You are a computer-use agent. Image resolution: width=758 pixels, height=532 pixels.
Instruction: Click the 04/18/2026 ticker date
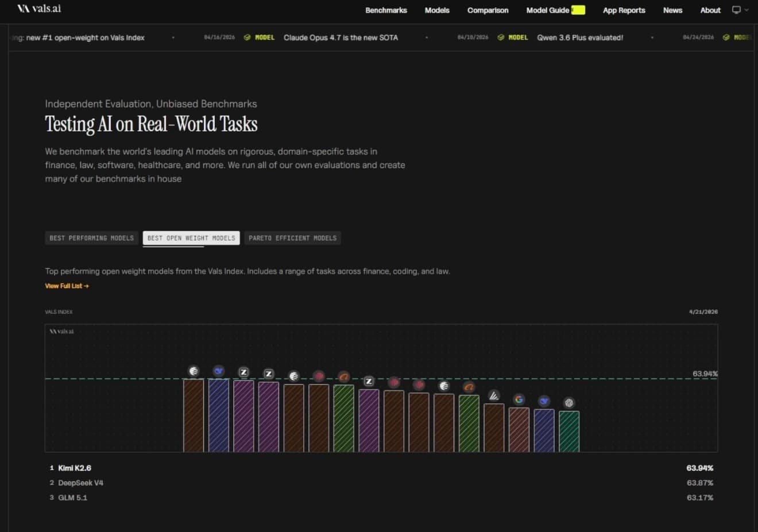click(473, 37)
